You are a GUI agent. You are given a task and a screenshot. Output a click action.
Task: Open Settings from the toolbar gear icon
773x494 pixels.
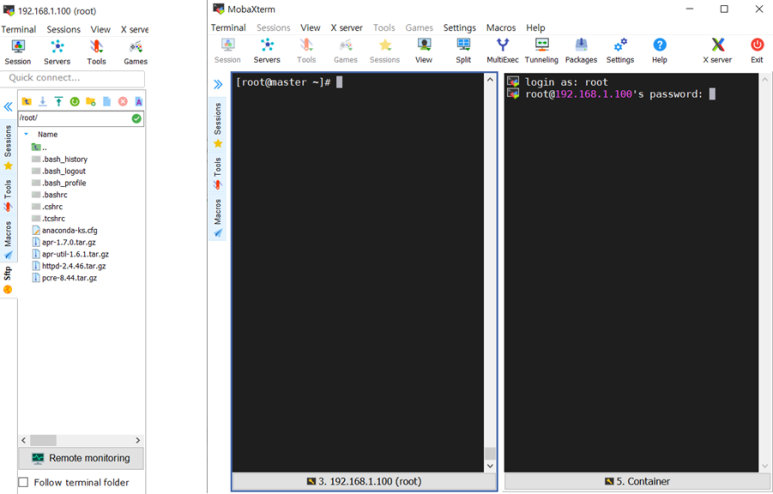click(620, 51)
